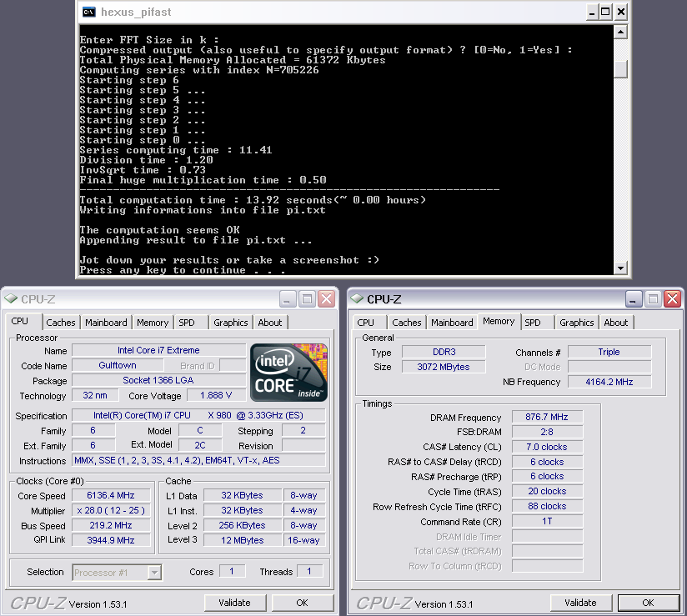Open SPD tab in left CPU-Z
Screen dimensions: 687x616
(x=191, y=323)
